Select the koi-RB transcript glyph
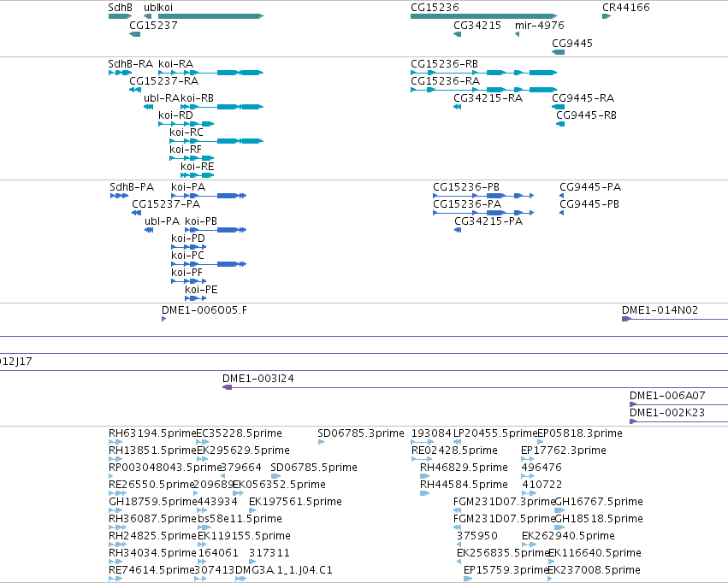This screenshot has height=583, width=728. [x=222, y=107]
